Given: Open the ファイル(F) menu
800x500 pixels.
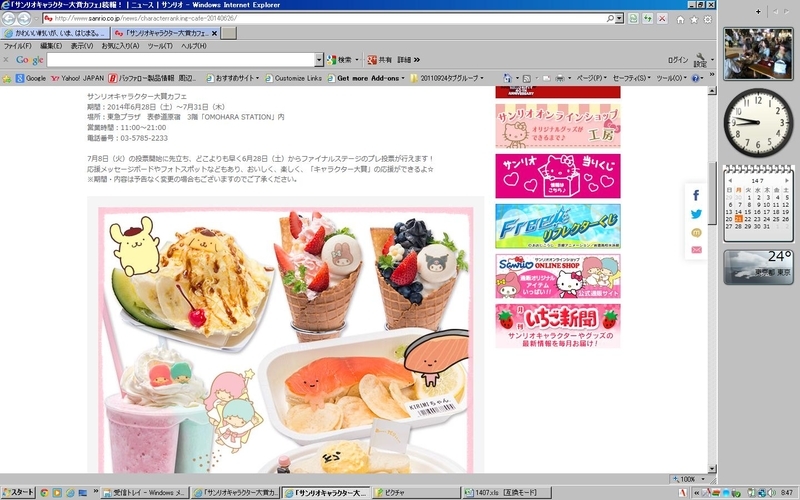Looking at the screenshot, I should 17,46.
